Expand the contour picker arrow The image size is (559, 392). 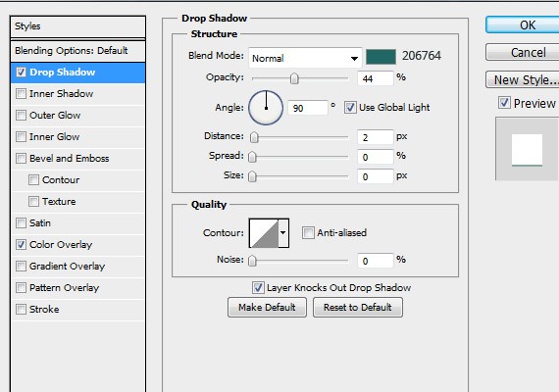tap(283, 233)
